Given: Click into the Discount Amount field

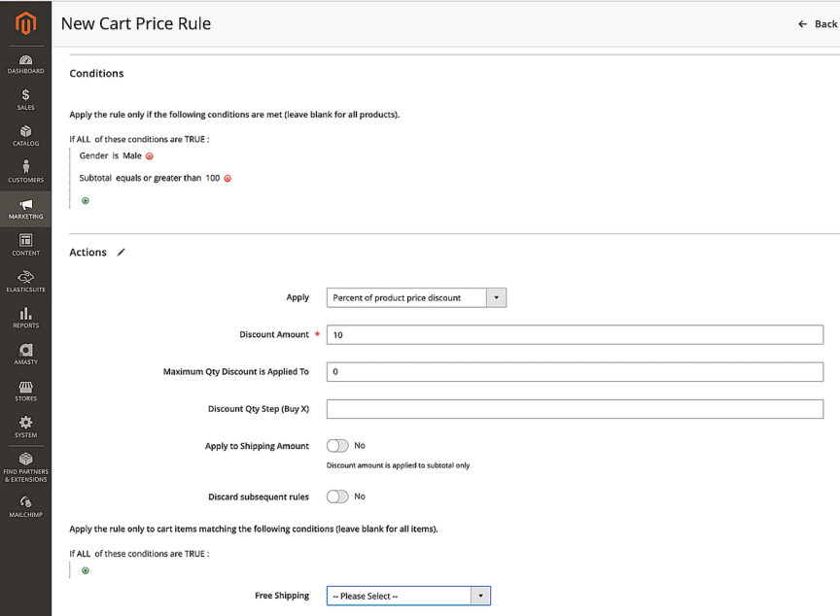Looking at the screenshot, I should click(574, 335).
